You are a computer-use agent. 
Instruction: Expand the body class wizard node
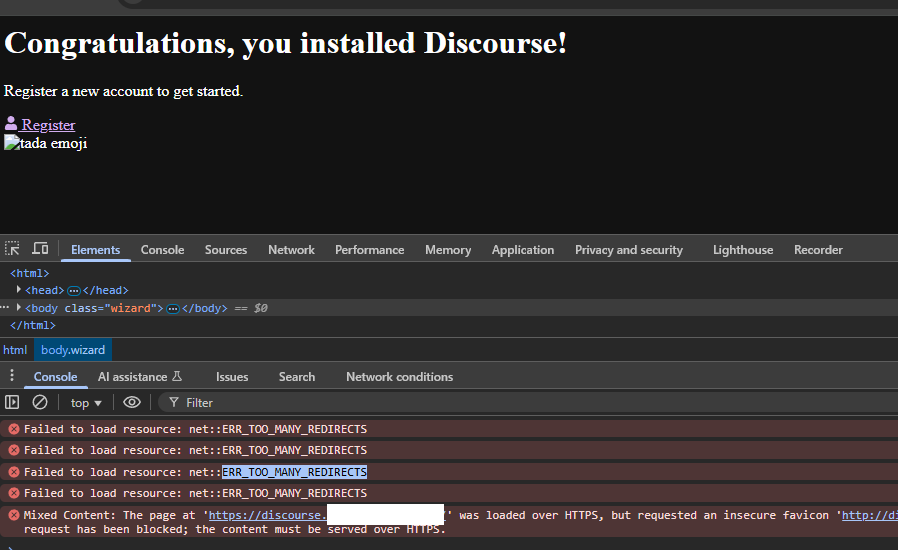click(x=19, y=308)
